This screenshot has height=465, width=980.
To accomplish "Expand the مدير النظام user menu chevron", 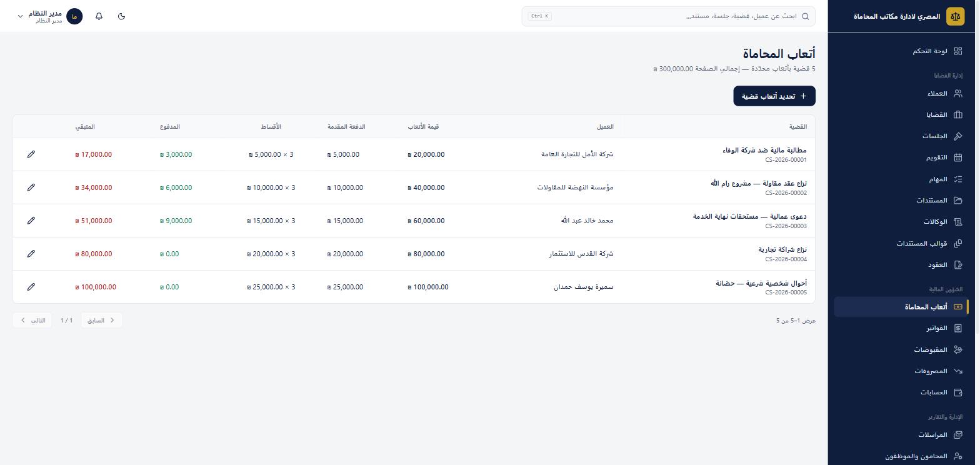I will [x=20, y=16].
